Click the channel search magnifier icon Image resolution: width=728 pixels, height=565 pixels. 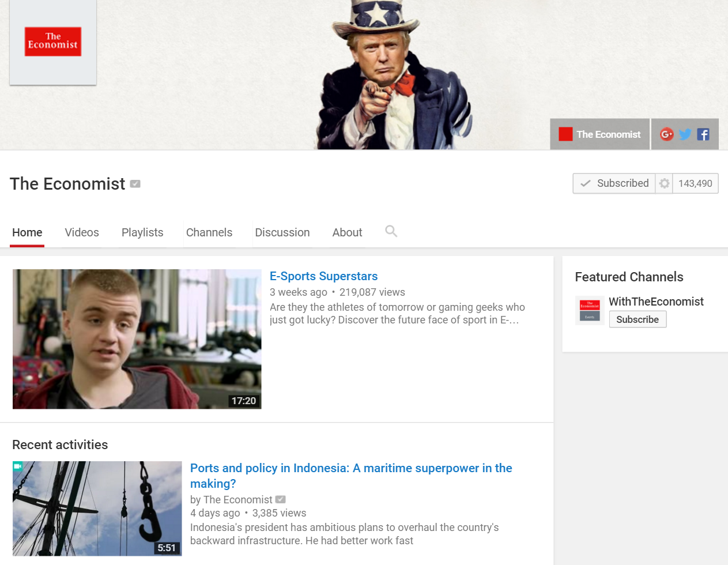(x=391, y=231)
